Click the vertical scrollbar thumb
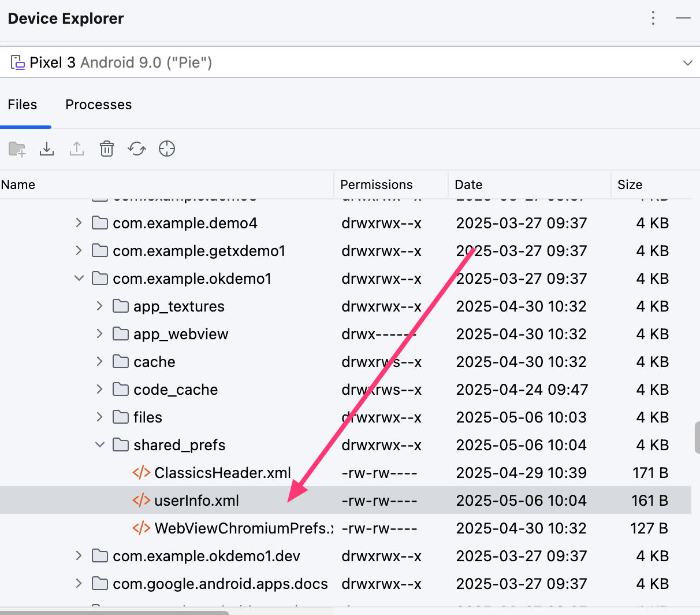 pos(697,438)
